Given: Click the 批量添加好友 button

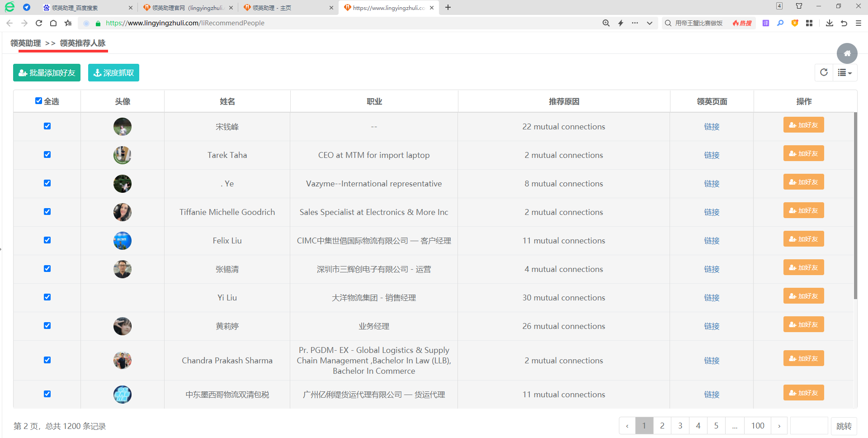Looking at the screenshot, I should [47, 73].
